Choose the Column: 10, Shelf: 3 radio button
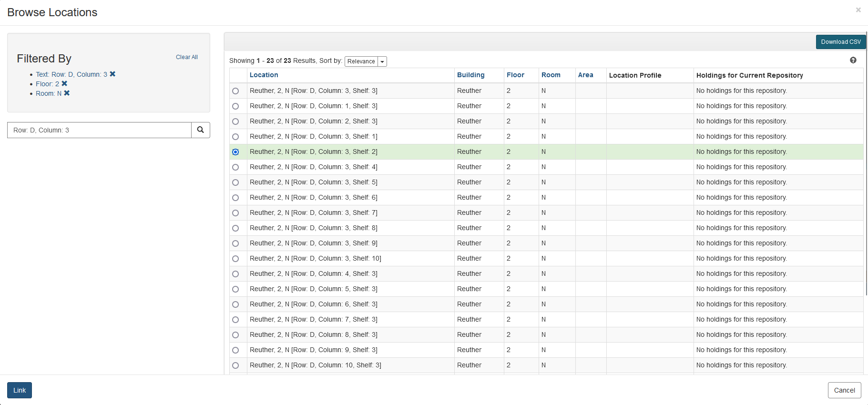The width and height of the screenshot is (868, 405). [235, 365]
